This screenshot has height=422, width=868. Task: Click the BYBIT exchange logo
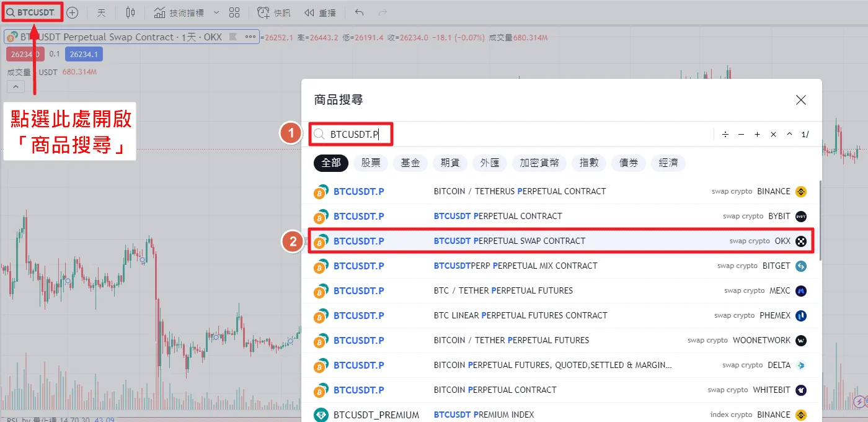801,216
